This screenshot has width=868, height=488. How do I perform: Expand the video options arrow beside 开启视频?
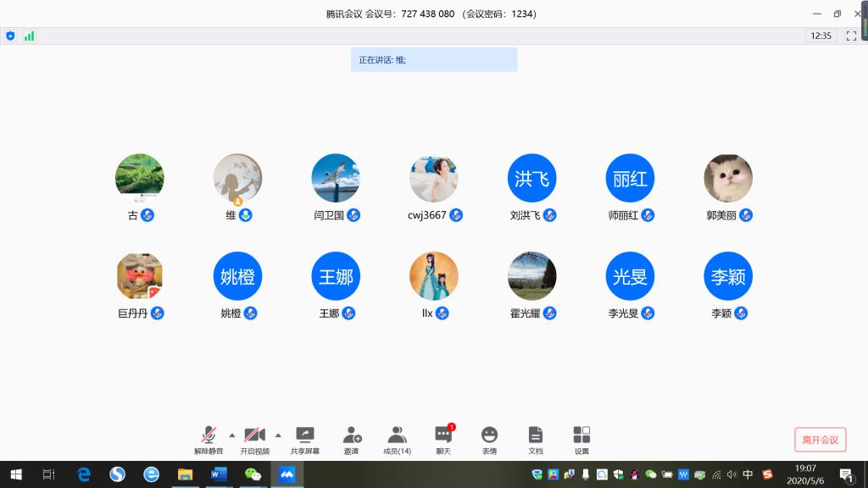tap(278, 435)
